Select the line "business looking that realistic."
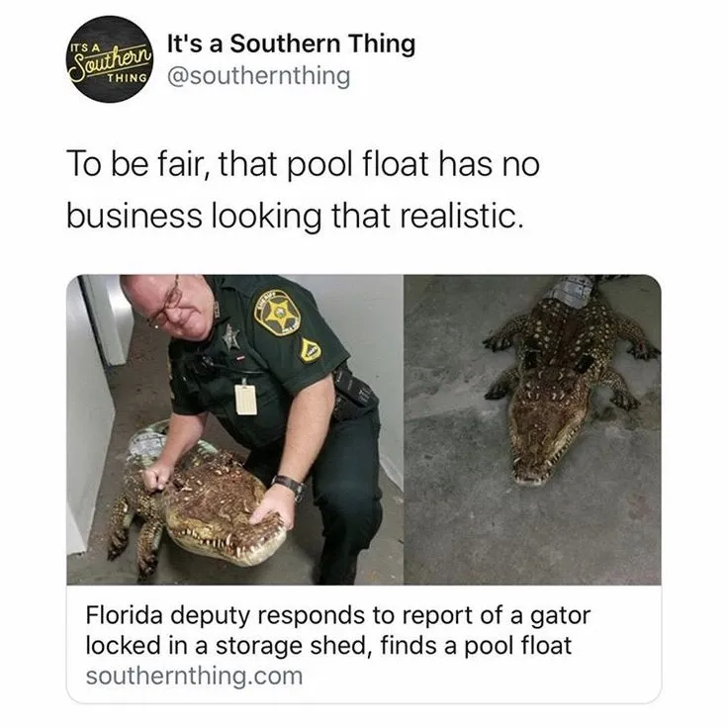 coord(296,216)
